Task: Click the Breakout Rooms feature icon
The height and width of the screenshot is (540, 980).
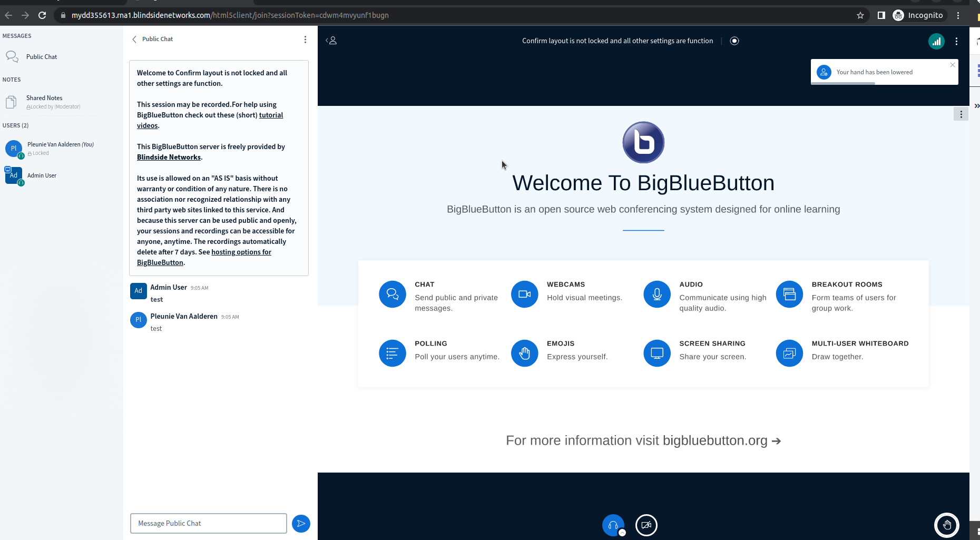Action: point(789,294)
